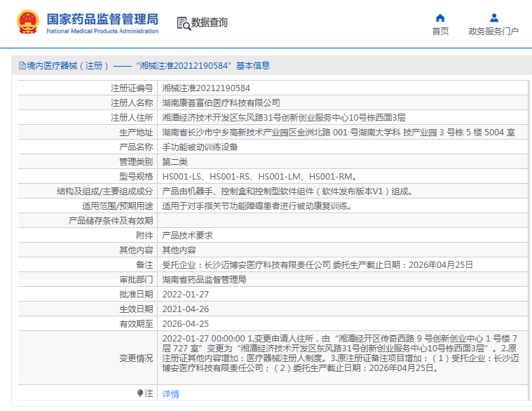
Task: Click the 政务服务门户 navigation label
Action: (x=493, y=32)
